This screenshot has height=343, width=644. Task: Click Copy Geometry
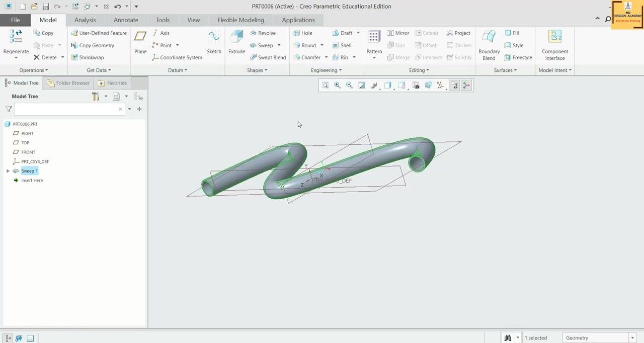93,45
